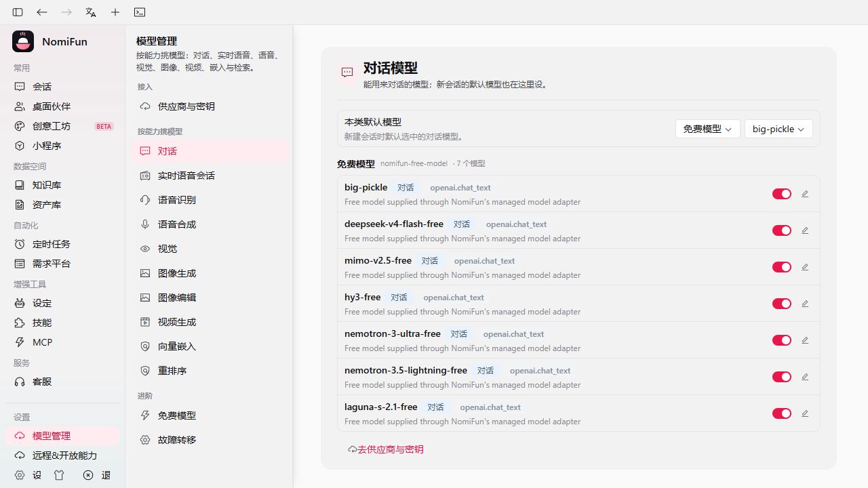
Task: Open the big-pickle default model dropdown
Action: pos(778,129)
